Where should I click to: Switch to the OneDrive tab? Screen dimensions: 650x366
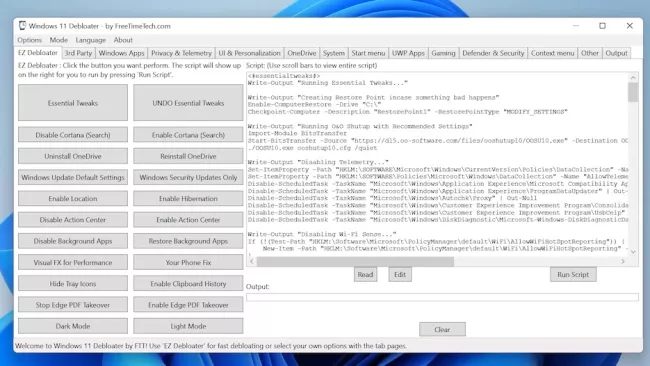tap(302, 53)
